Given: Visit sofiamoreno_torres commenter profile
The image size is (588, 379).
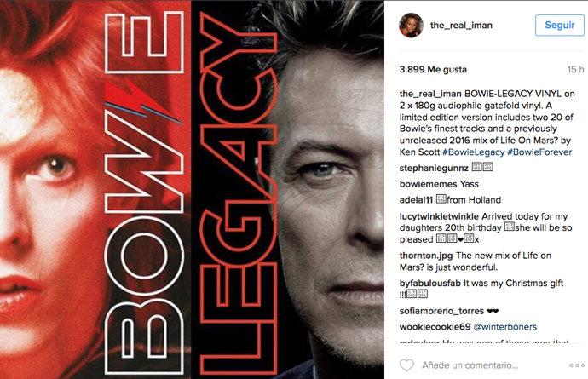Looking at the screenshot, I should (x=441, y=311).
